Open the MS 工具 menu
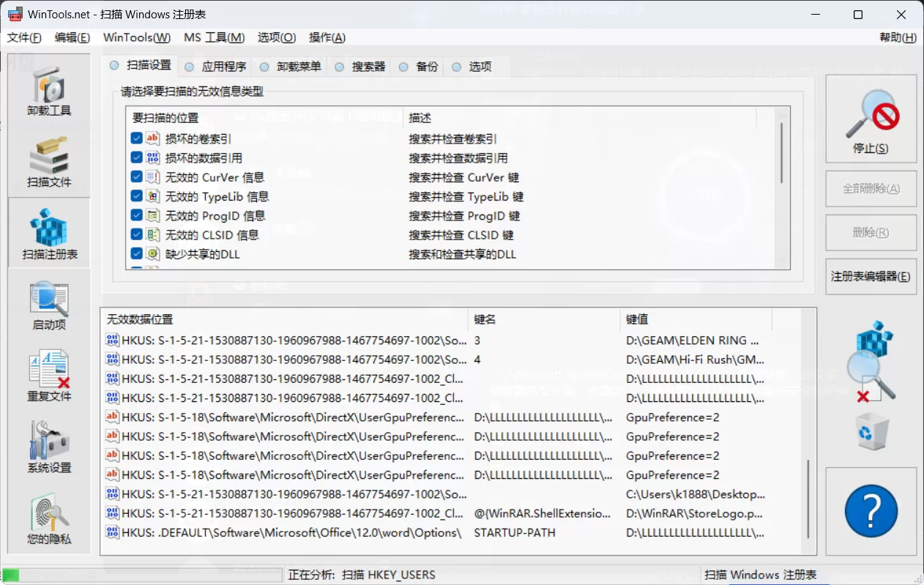Screen dimensions: 924x585 coord(214,37)
